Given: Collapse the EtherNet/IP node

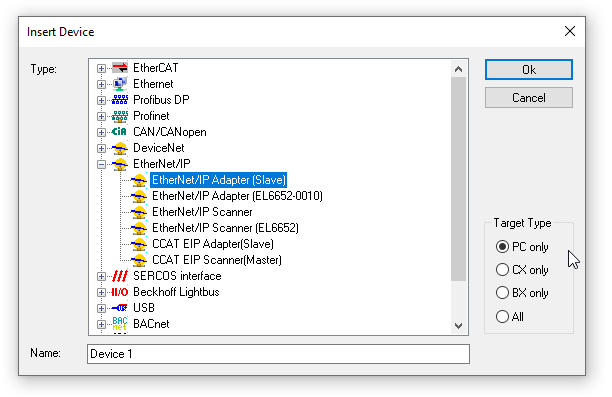Looking at the screenshot, I should click(101, 164).
